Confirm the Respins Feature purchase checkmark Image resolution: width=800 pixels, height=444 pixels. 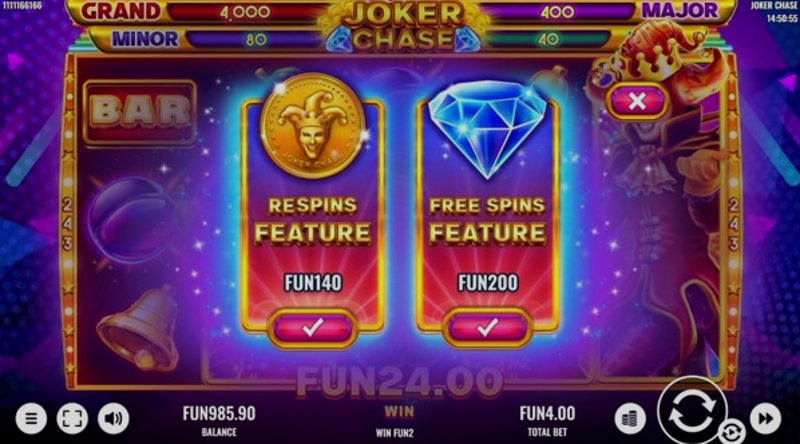[312, 328]
